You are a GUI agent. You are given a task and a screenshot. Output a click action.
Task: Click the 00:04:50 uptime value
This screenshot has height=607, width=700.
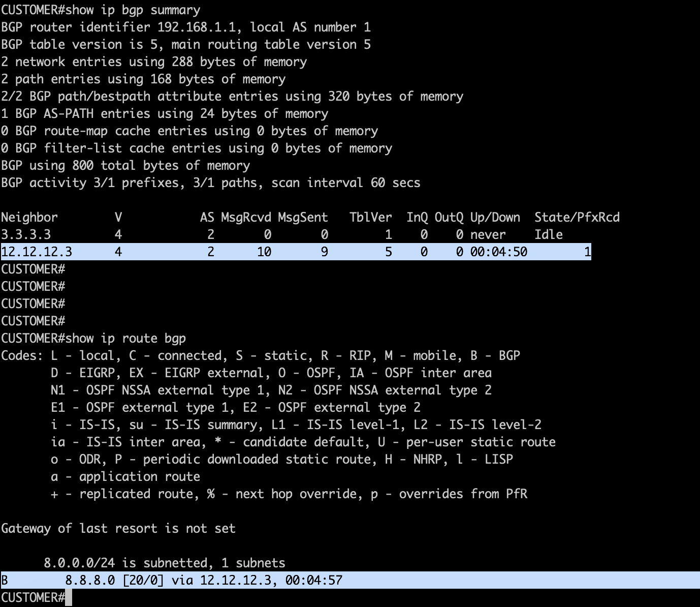point(498,252)
